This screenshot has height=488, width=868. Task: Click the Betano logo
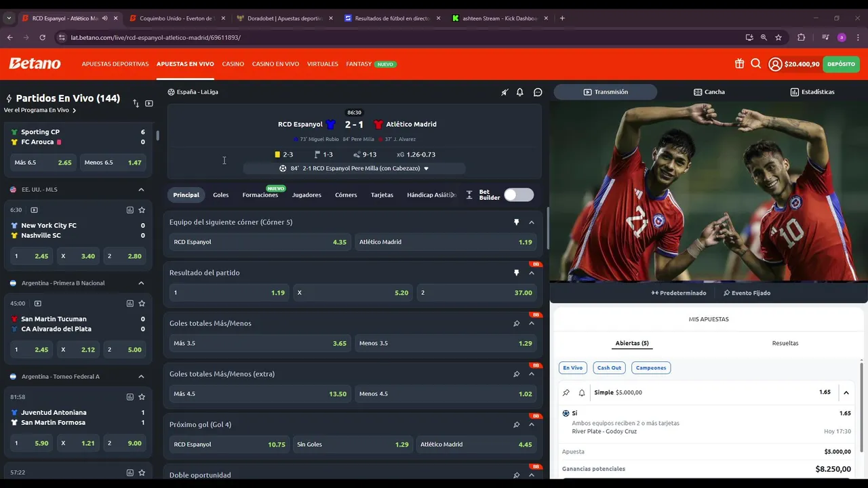tap(35, 64)
